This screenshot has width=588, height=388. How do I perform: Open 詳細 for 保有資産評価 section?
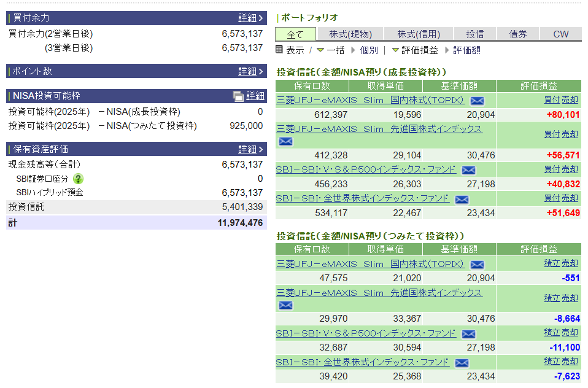[250, 149]
